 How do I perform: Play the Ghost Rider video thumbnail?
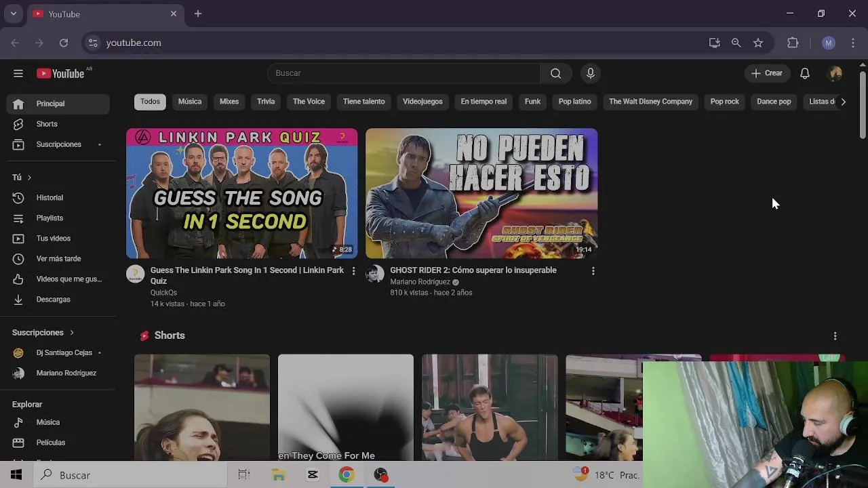pos(481,193)
